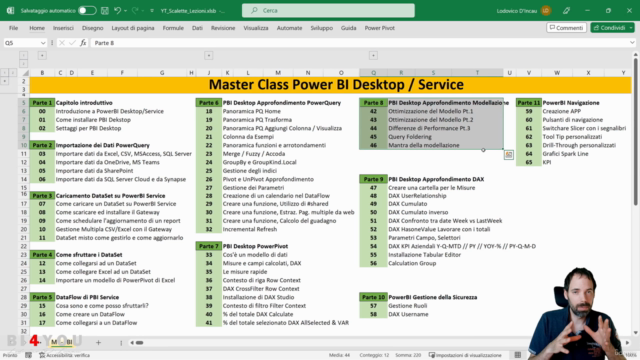Screen dimensions: 640x360
Task: Click the formula bar cancel X icon
Action: pos(62,43)
